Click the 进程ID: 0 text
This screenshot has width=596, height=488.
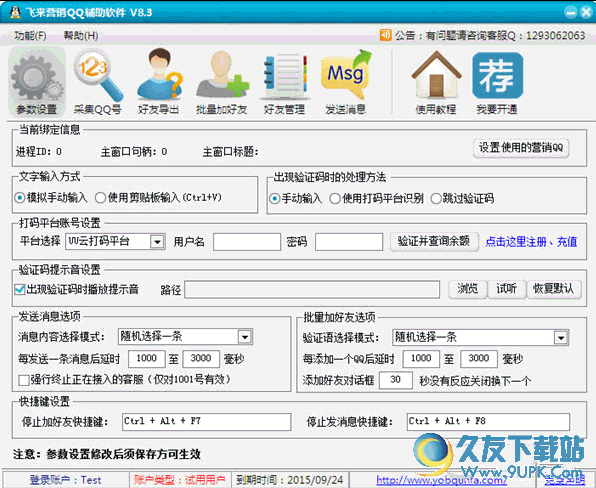38,152
